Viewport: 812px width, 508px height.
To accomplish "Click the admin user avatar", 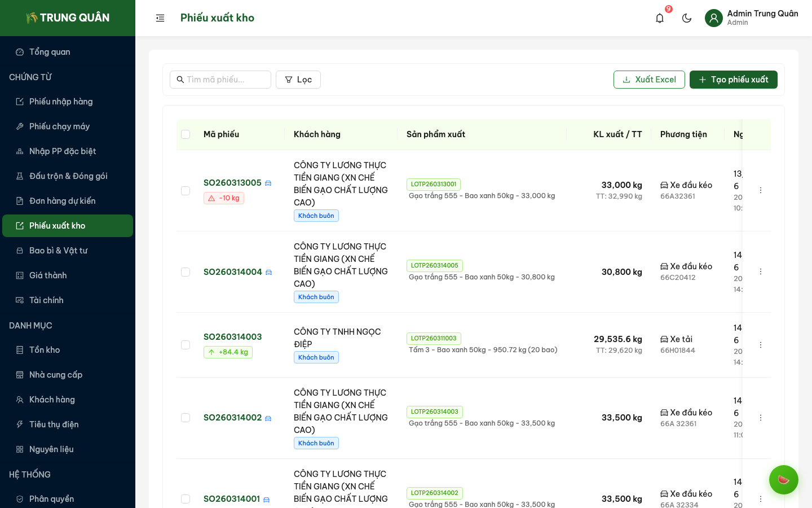I will click(714, 18).
